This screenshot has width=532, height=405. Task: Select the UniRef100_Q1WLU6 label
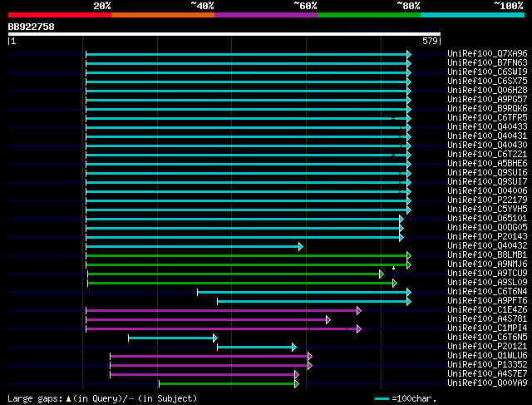click(x=488, y=355)
